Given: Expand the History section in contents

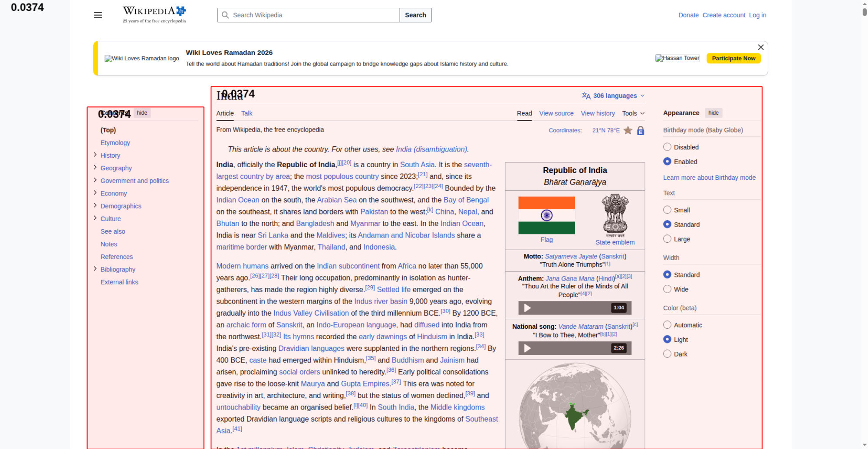Looking at the screenshot, I should click(x=95, y=155).
